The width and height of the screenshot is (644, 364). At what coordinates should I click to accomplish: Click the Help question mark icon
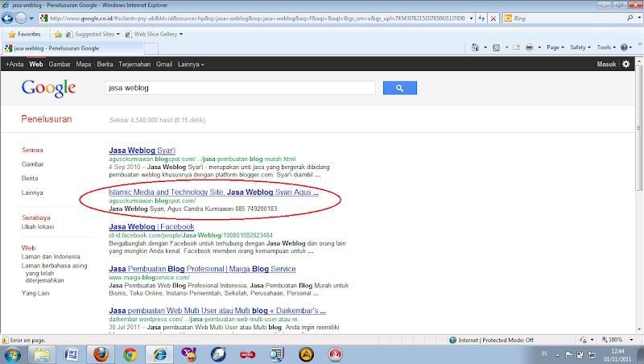point(624,48)
